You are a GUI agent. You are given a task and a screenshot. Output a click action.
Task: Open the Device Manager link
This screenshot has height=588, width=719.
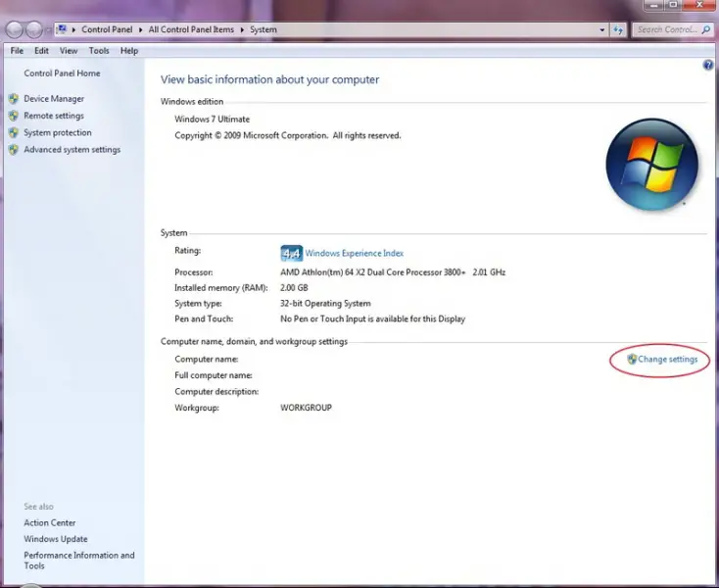pyautogui.click(x=54, y=99)
